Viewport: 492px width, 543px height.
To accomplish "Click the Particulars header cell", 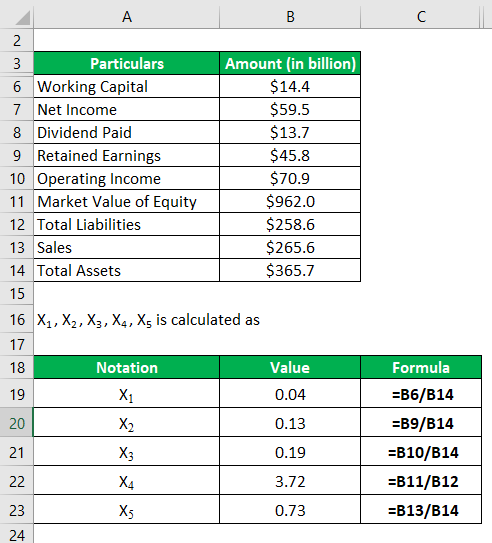I will pyautogui.click(x=127, y=63).
